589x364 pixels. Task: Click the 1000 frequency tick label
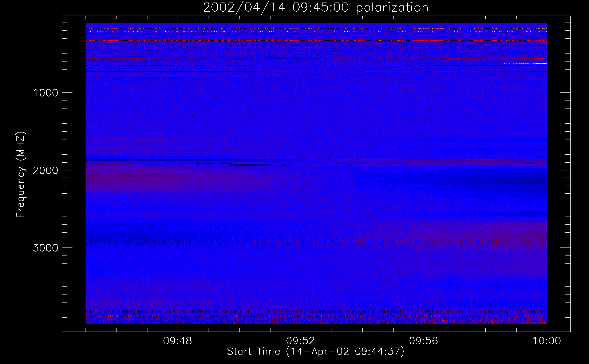46,93
